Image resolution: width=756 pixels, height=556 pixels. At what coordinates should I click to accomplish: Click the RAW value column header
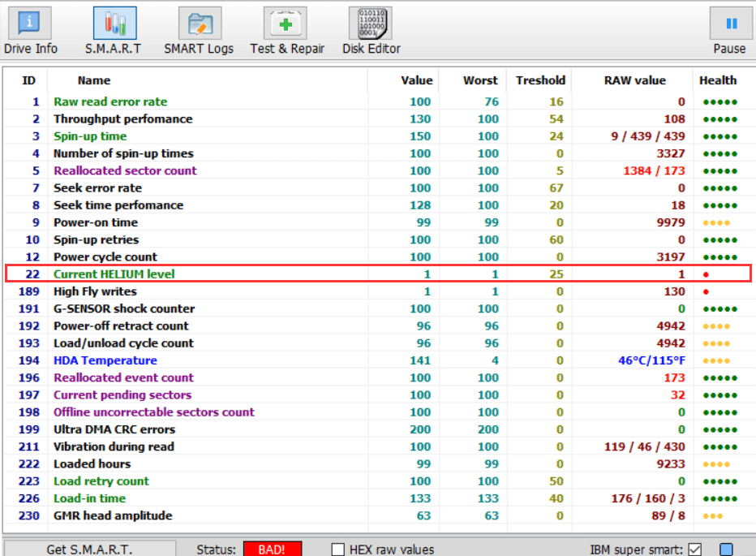point(634,80)
